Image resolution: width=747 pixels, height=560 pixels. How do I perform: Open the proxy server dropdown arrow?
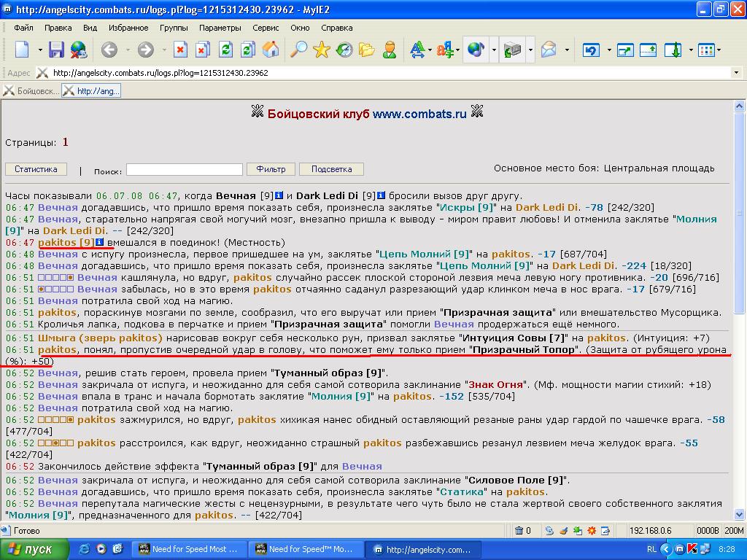coord(530,50)
